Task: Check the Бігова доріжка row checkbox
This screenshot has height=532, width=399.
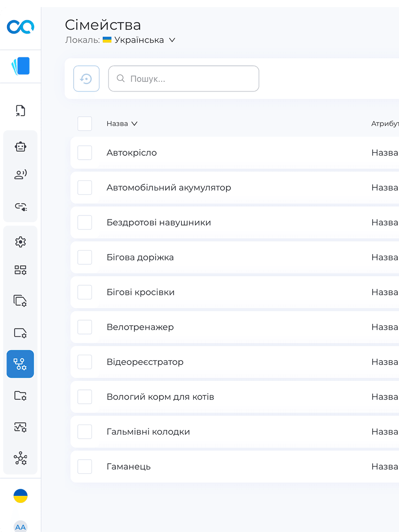Action: [85, 258]
